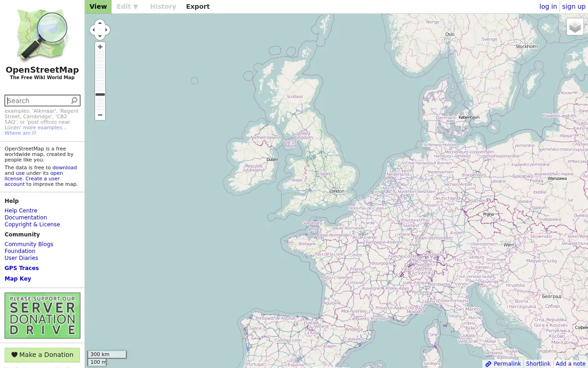Click the Where am I? link
The image size is (588, 368).
click(x=20, y=133)
